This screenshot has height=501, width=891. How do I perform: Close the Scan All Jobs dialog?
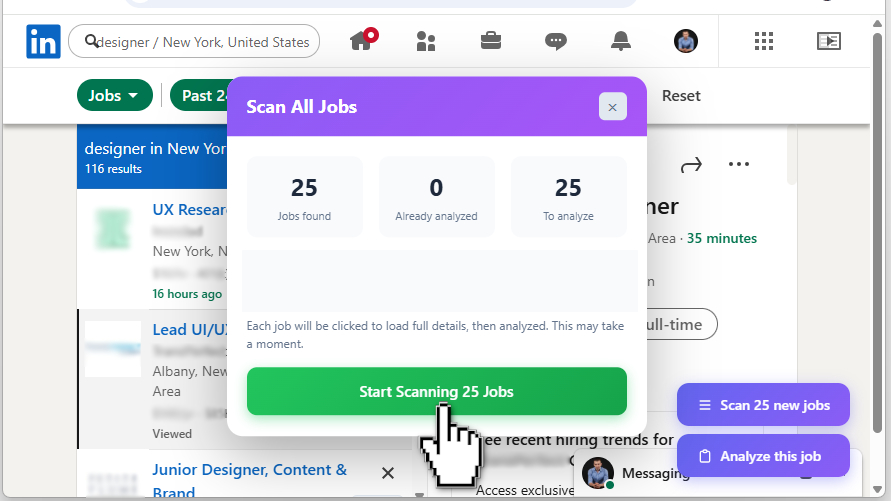pyautogui.click(x=612, y=107)
